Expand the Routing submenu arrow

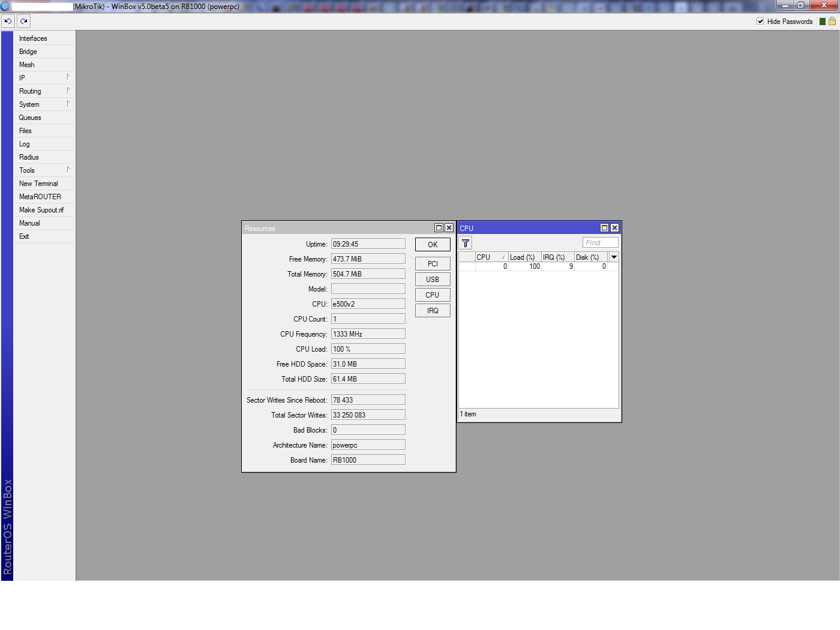pyautogui.click(x=68, y=91)
